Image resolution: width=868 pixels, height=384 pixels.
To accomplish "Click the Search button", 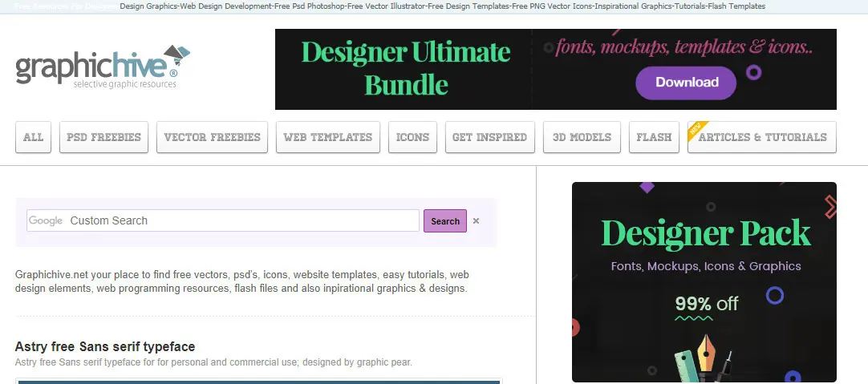I will tap(445, 220).
